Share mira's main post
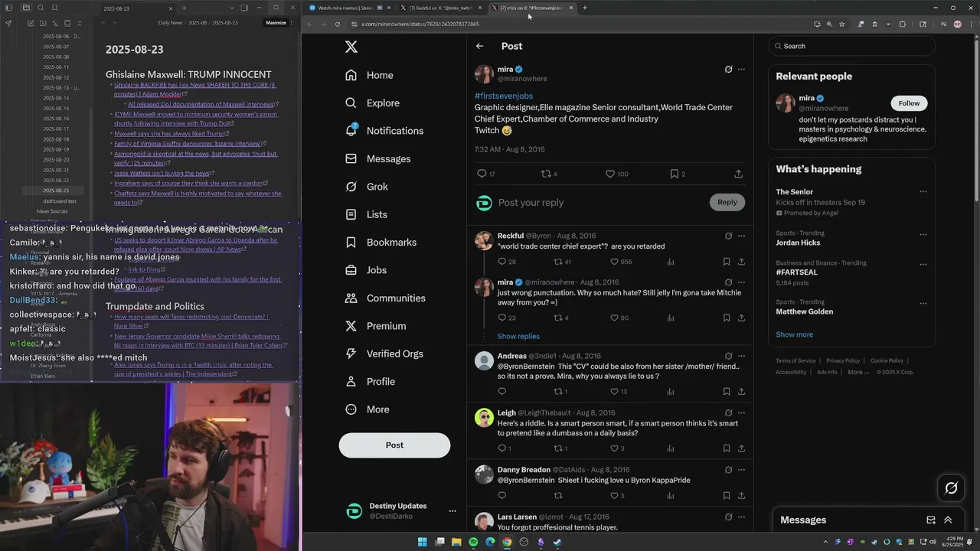 738,174
